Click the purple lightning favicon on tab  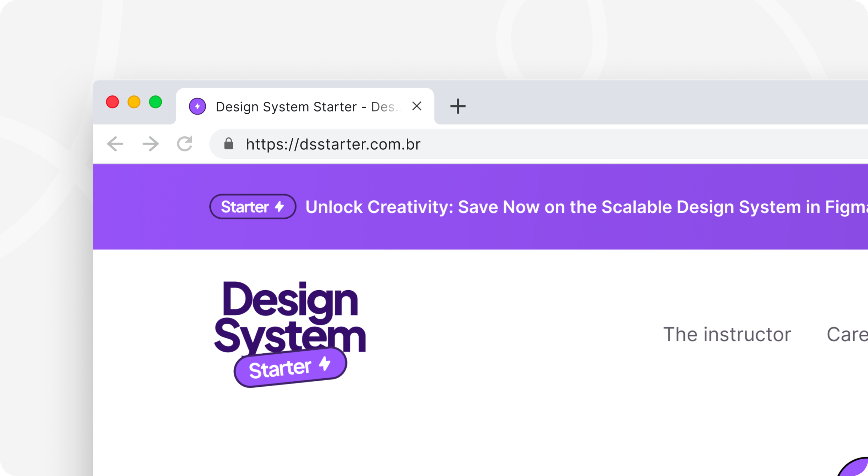pos(198,106)
